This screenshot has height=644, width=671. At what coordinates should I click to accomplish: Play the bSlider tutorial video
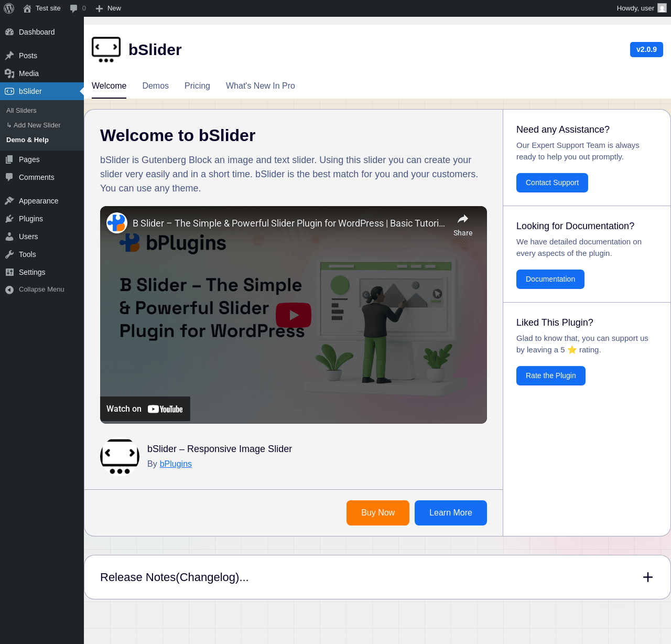[294, 315]
